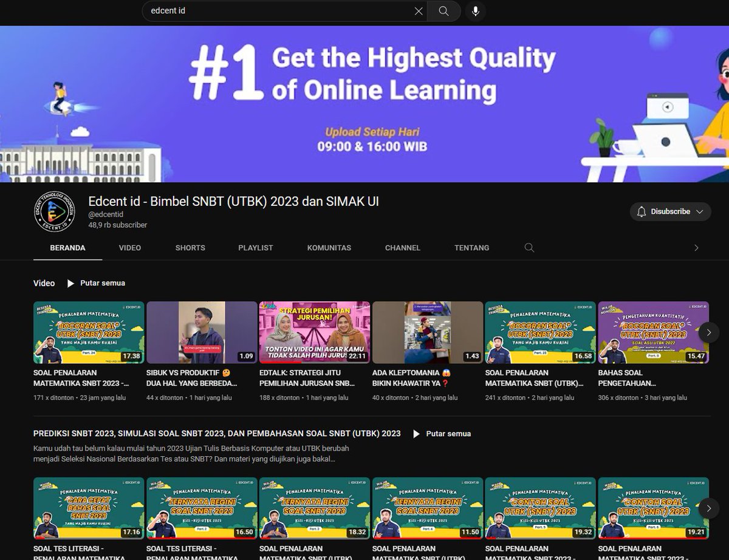Viewport: 729px width, 560px height.
Task: Click the magnifier search button
Action: tap(444, 11)
